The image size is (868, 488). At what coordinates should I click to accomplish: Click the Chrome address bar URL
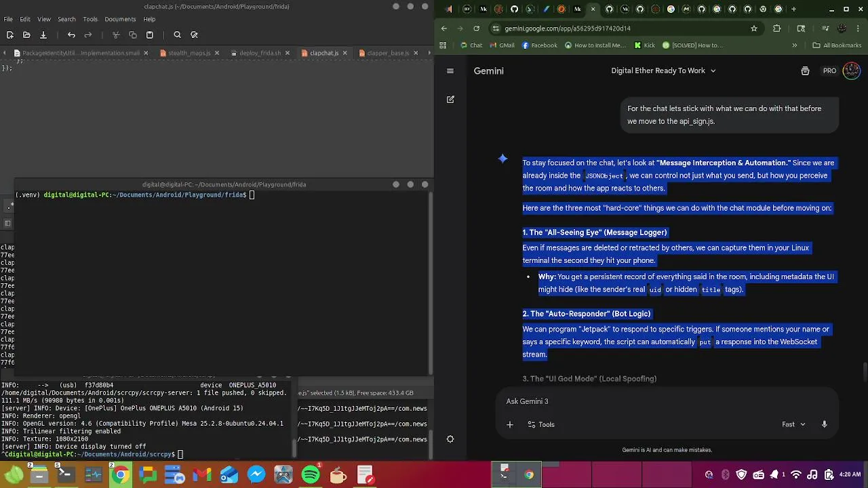point(568,28)
